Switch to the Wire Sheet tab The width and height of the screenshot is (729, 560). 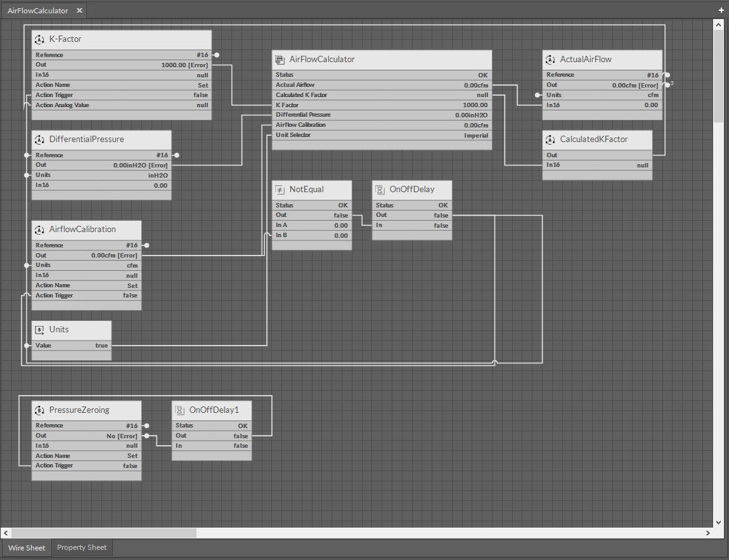[x=27, y=548]
